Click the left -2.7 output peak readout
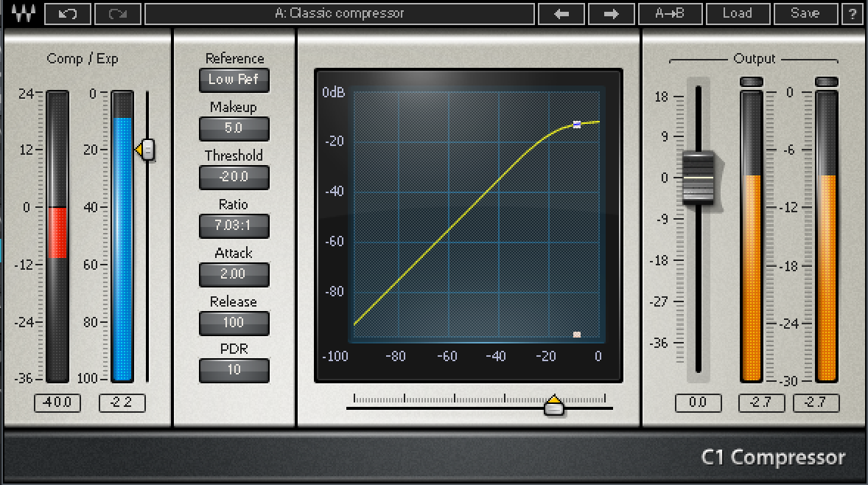 pyautogui.click(x=762, y=402)
